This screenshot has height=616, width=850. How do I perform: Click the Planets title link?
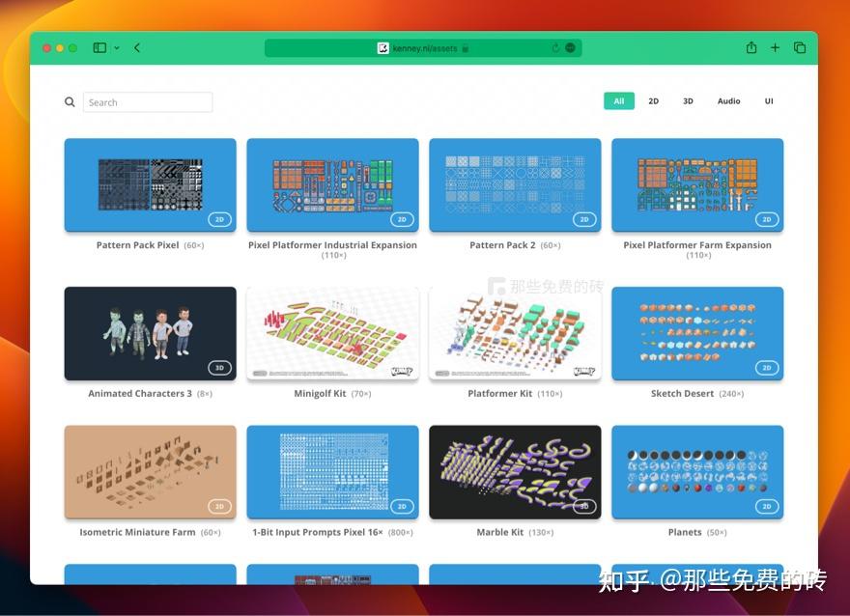point(685,532)
